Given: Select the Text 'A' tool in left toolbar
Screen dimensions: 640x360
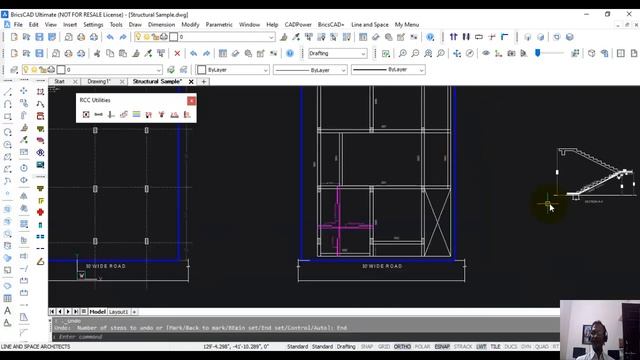Looking at the screenshot, I should point(7,311).
